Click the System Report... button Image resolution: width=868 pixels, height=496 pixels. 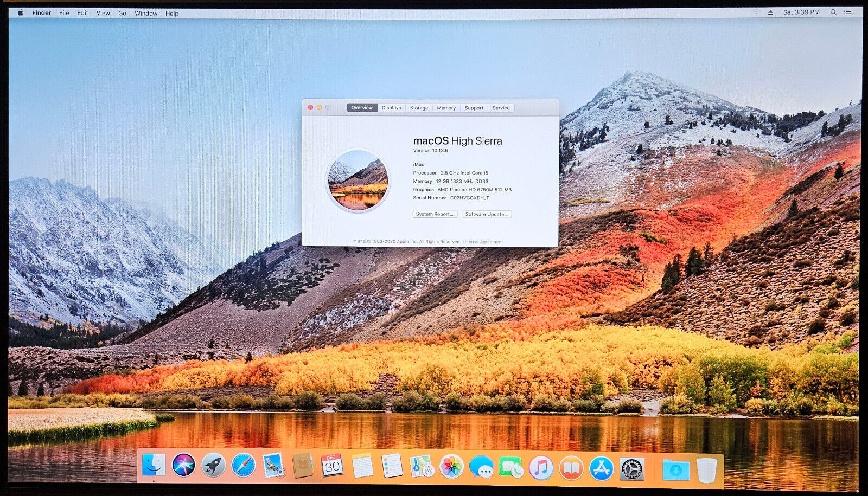point(435,214)
